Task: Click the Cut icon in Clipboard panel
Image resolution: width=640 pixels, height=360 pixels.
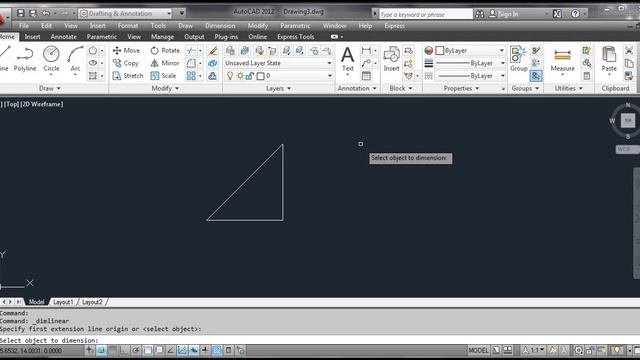Action: (629, 51)
